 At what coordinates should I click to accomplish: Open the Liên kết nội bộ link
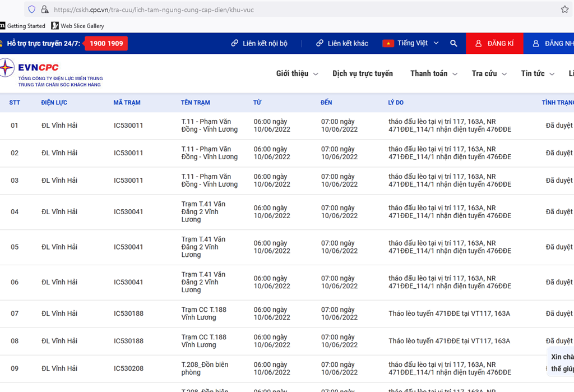tap(259, 43)
